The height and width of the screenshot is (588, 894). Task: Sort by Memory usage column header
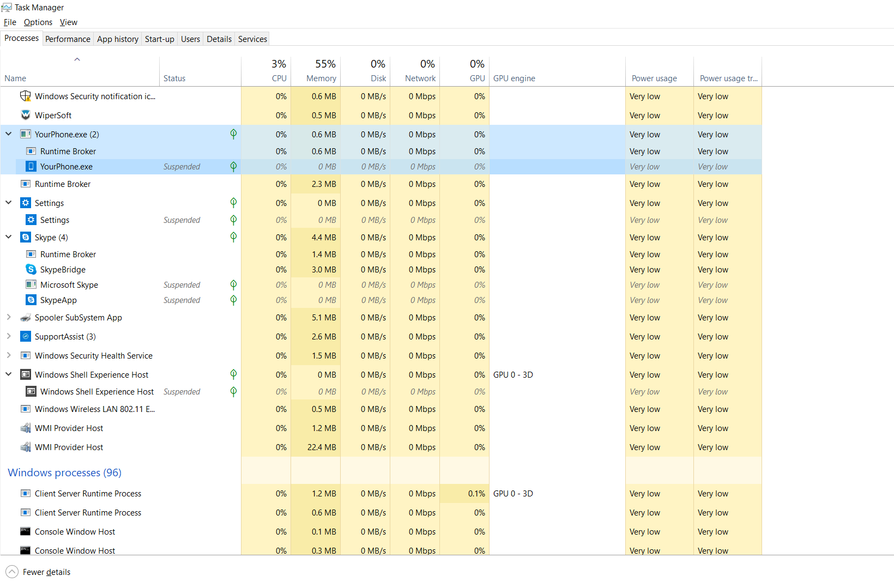click(x=316, y=71)
